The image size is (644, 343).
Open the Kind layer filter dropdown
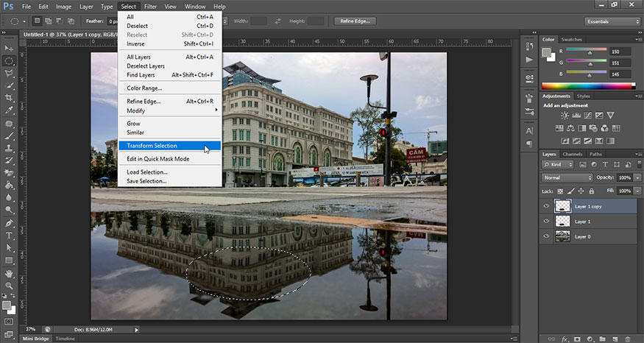coord(558,164)
